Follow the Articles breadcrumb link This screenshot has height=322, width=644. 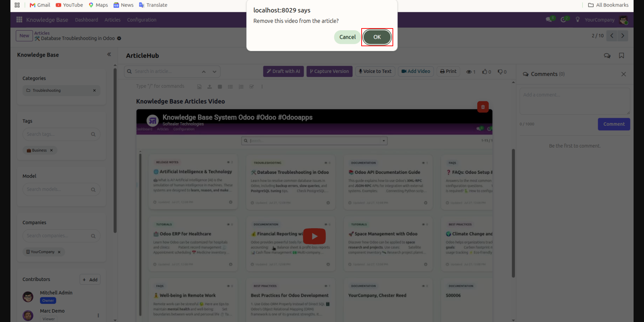coord(42,33)
